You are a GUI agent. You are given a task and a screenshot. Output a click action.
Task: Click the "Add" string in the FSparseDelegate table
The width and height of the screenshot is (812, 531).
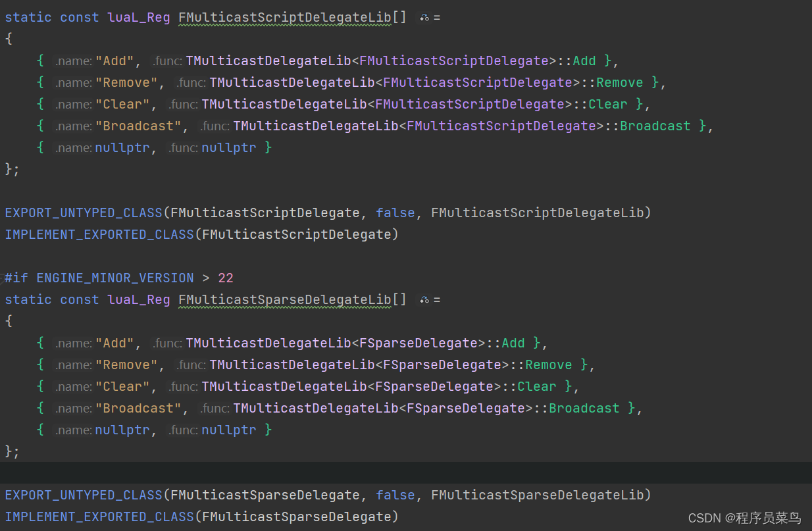click(x=115, y=343)
